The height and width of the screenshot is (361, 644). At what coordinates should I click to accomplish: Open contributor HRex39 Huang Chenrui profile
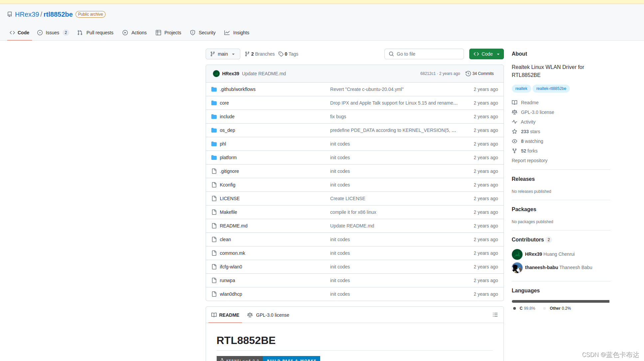pos(550,254)
